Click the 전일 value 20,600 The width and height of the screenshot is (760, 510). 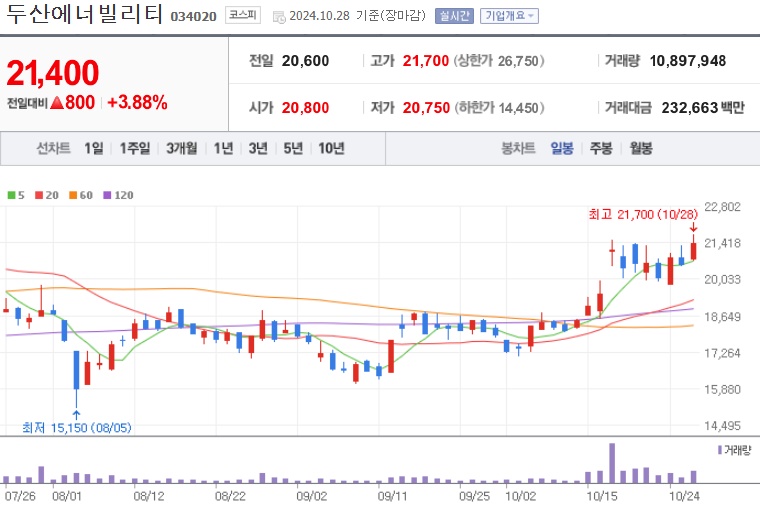pyautogui.click(x=305, y=61)
